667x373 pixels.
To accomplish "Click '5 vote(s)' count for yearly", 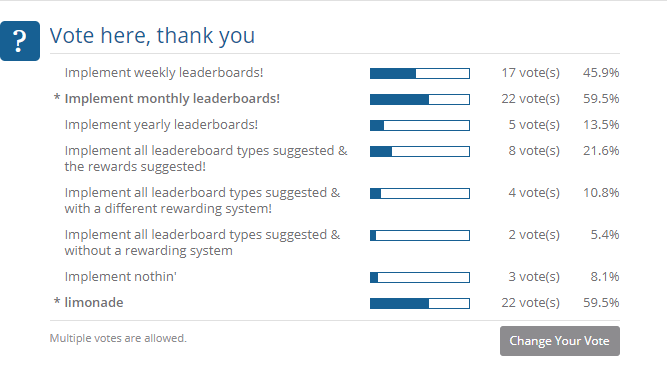I will pyautogui.click(x=534, y=125).
